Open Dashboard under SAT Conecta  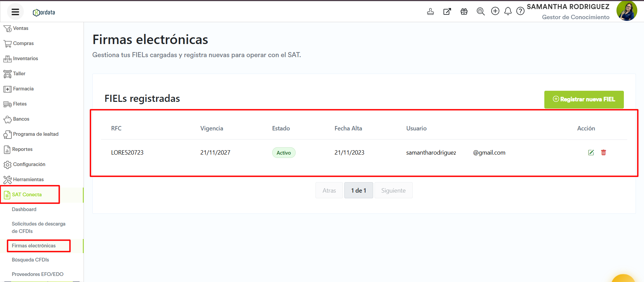tap(24, 209)
